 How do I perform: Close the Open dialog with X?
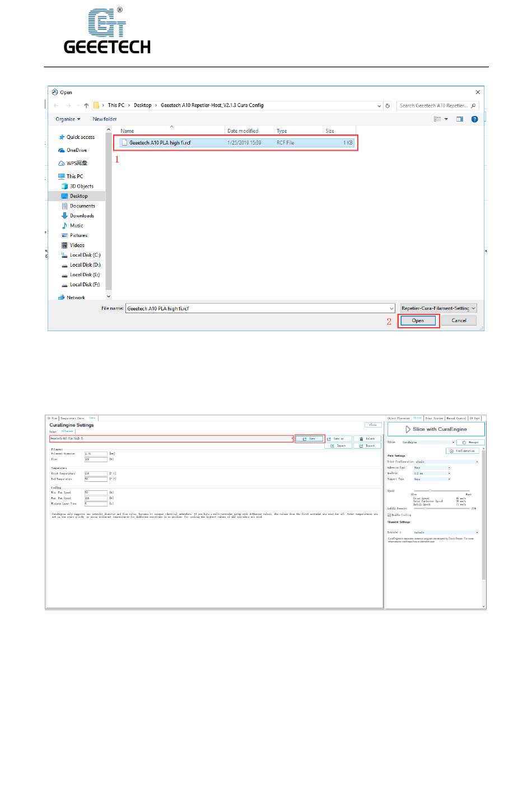click(478, 92)
